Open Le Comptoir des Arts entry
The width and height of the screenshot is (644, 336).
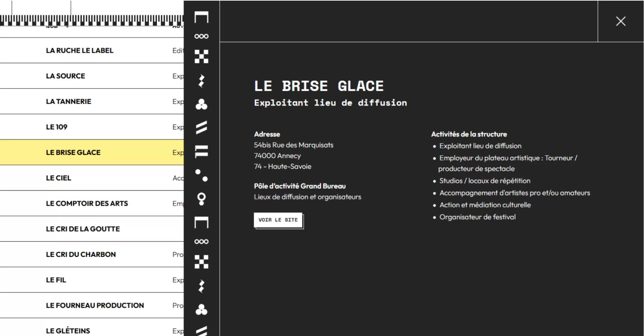(87, 203)
